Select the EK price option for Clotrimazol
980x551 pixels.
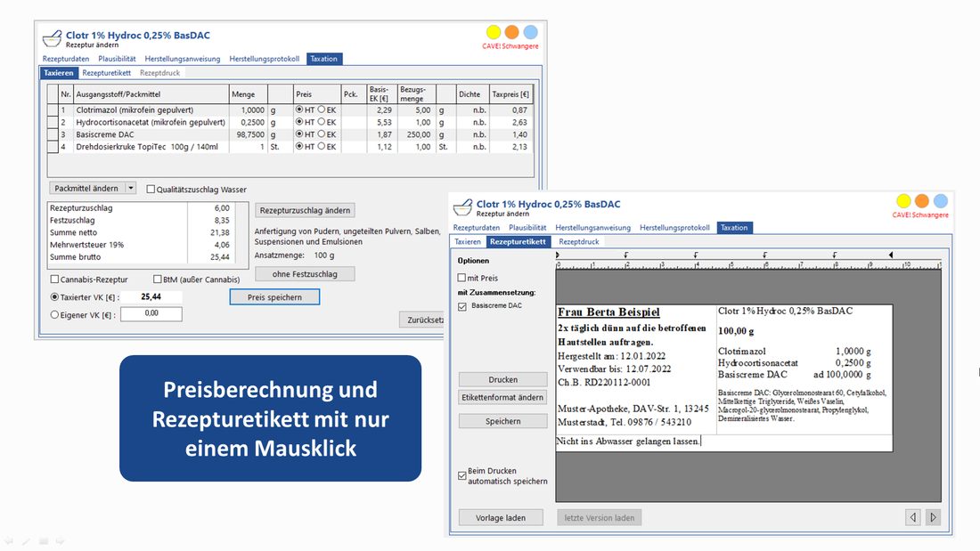coord(322,109)
